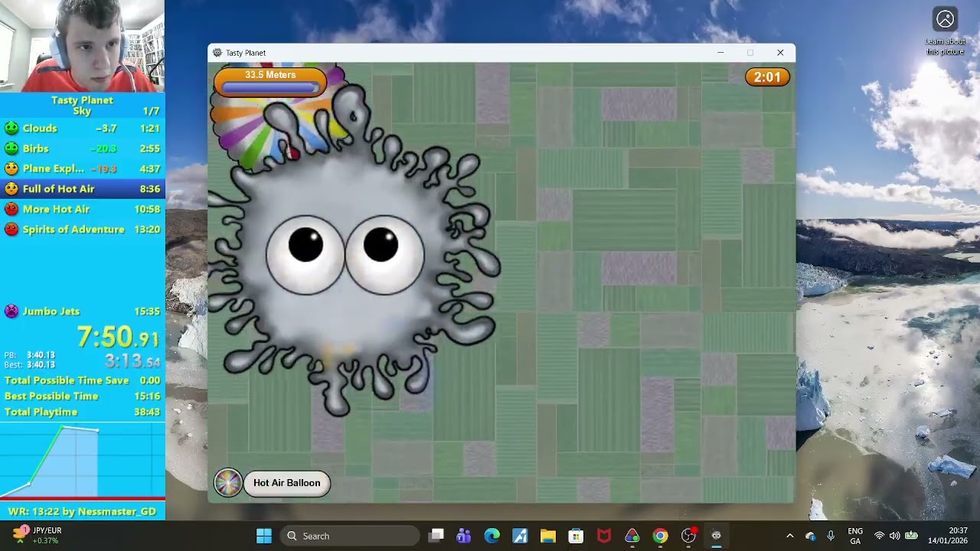Open Microsoft Teams from the taskbar

(464, 536)
